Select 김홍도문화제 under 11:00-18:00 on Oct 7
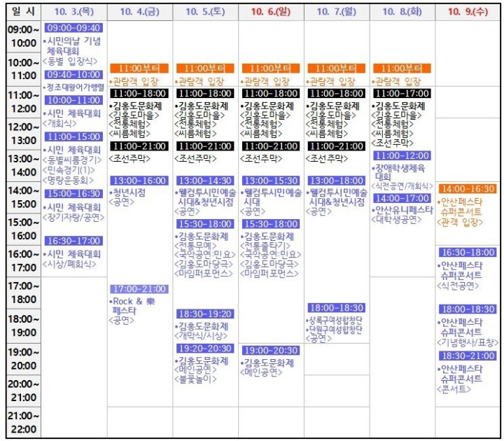This screenshot has width=504, height=441. (x=335, y=106)
